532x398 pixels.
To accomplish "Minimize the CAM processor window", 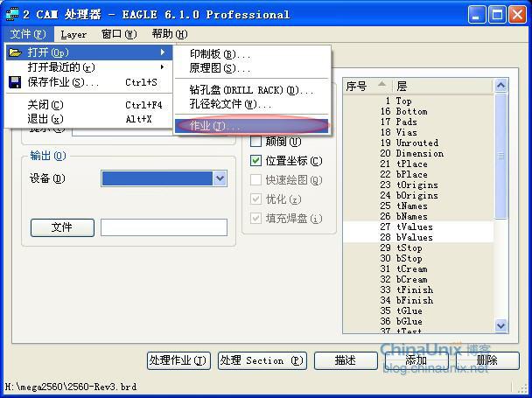I will click(476, 15).
